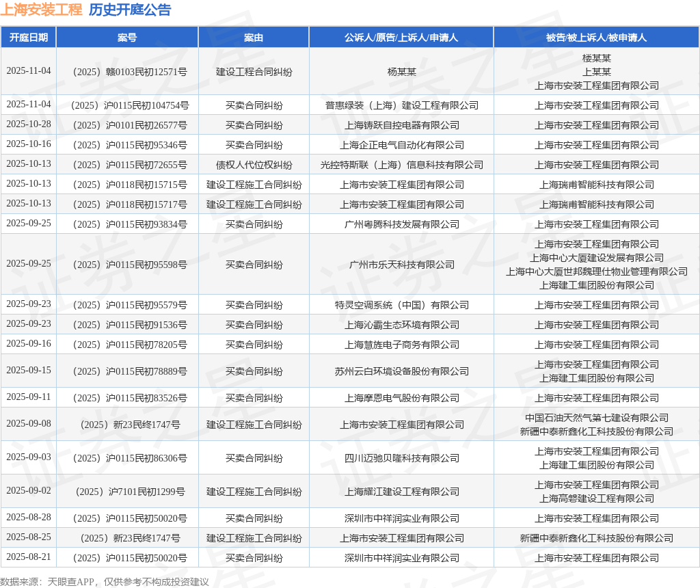Click the title 上海安装工程

coord(41,10)
